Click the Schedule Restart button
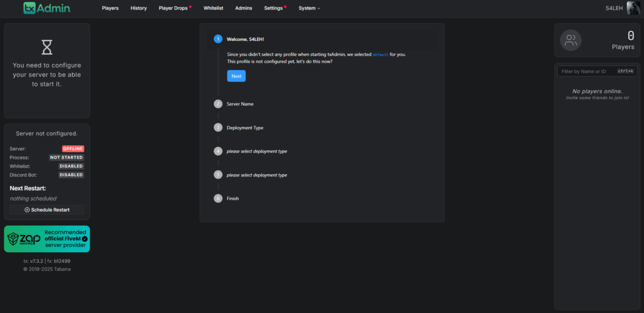Screen dimensions: 644x313 [47, 209]
